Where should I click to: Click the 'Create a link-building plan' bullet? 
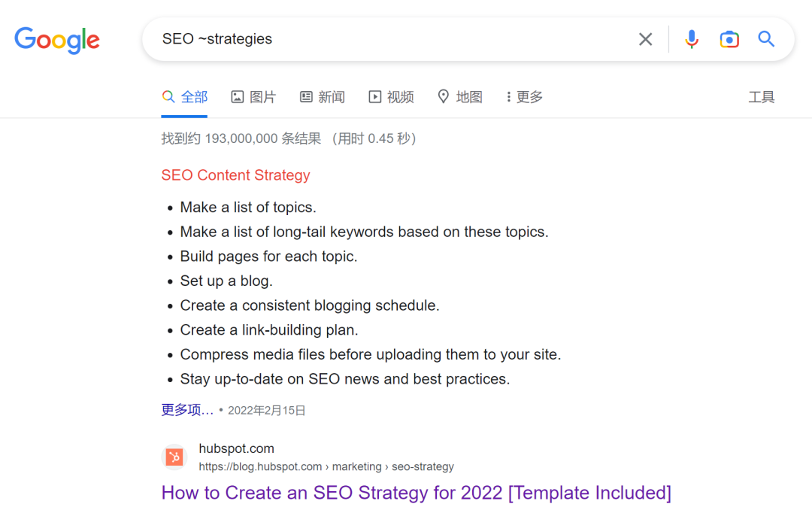[269, 330]
